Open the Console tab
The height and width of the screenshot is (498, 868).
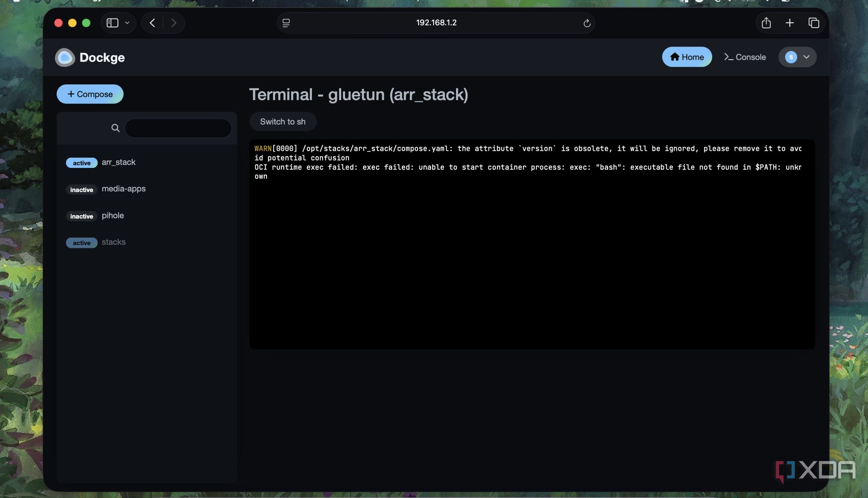point(745,57)
